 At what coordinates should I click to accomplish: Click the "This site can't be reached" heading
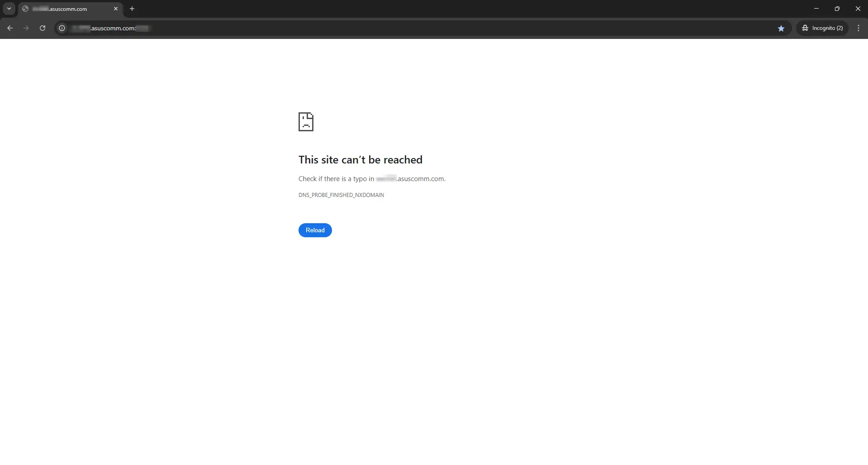(360, 160)
